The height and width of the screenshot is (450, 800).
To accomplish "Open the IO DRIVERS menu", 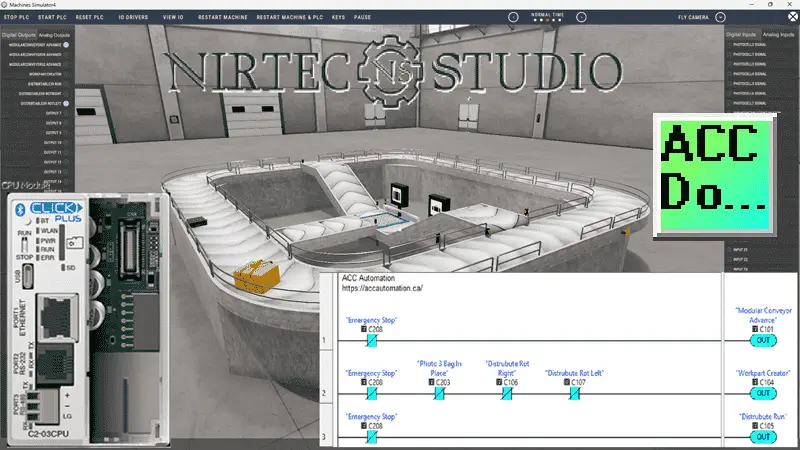I will point(133,17).
